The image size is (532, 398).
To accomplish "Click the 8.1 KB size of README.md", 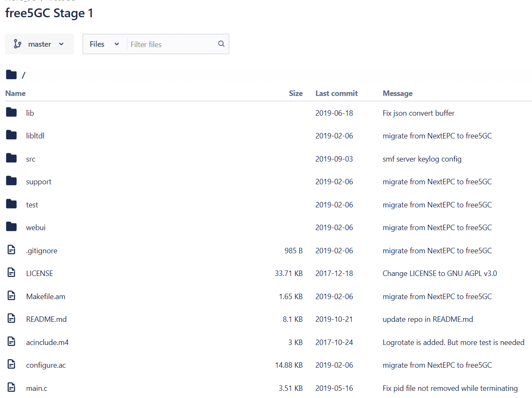I will point(292,319).
